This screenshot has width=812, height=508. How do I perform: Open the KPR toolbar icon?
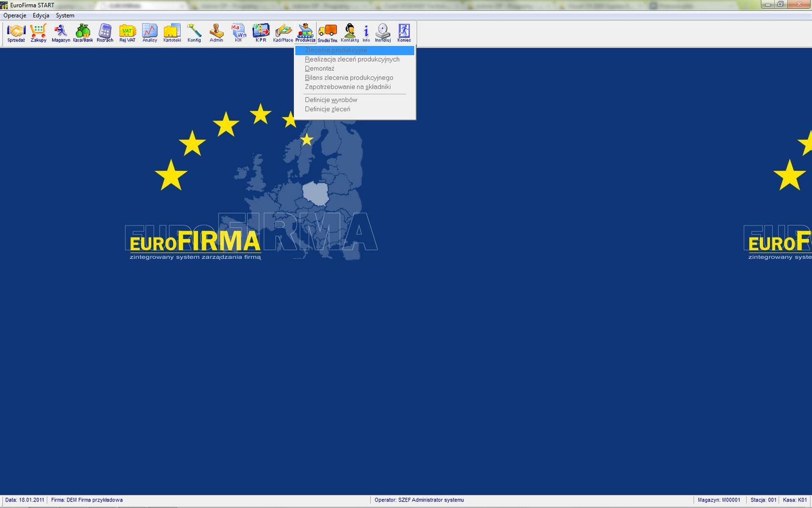(261, 33)
